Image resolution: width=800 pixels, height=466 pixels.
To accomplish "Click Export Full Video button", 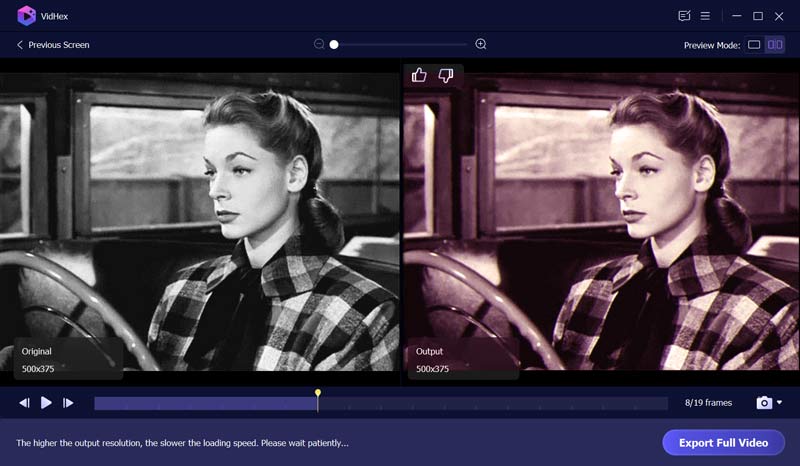I will click(x=723, y=443).
